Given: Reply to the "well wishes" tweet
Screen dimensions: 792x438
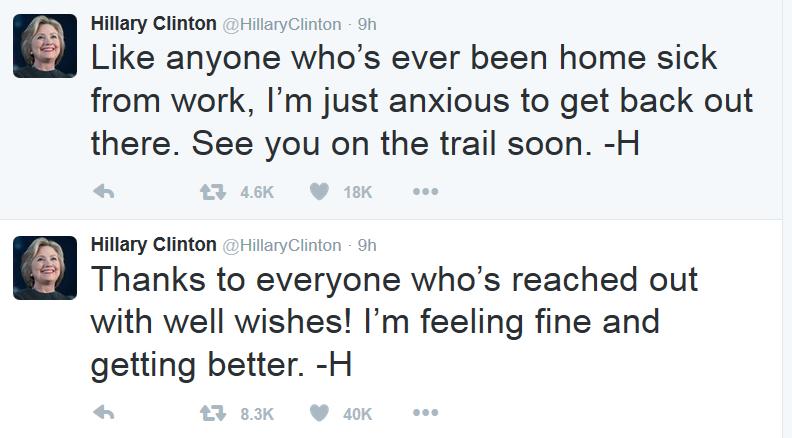Looking at the screenshot, I should (x=103, y=413).
